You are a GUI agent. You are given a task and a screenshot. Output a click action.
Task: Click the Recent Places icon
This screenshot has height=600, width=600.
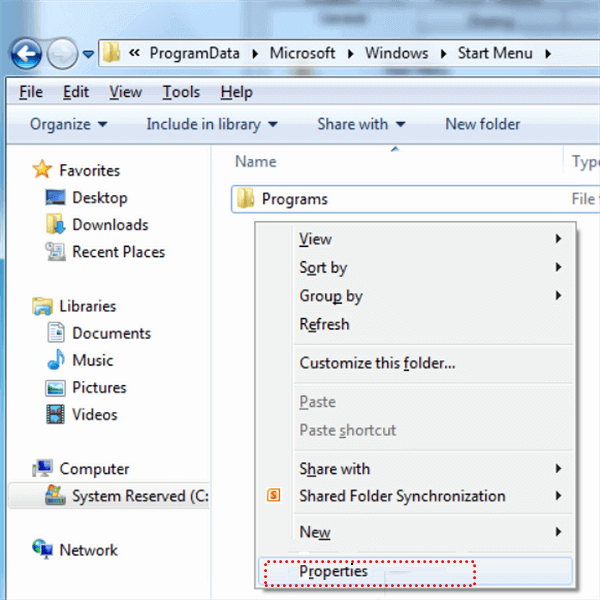pyautogui.click(x=55, y=251)
